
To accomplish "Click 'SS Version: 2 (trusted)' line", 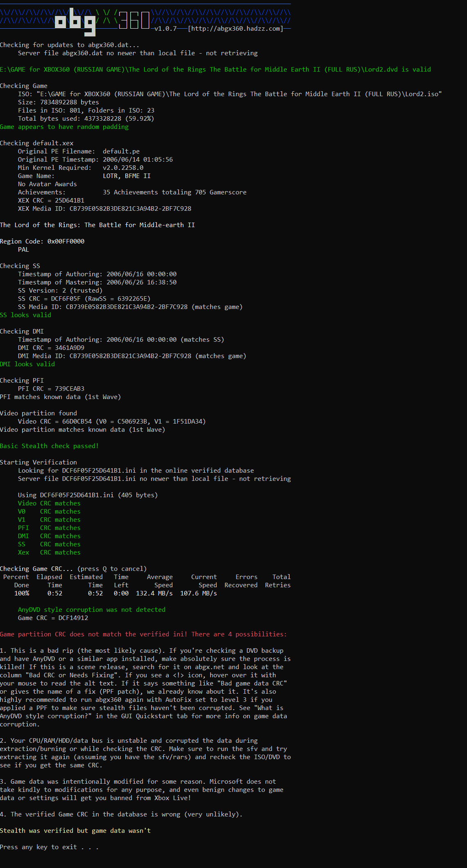I will coord(60,291).
